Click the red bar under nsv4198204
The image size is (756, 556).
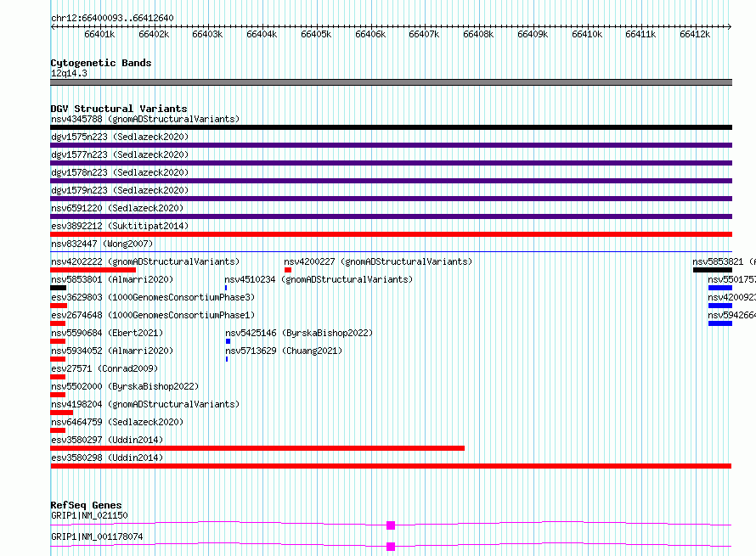coord(62,413)
